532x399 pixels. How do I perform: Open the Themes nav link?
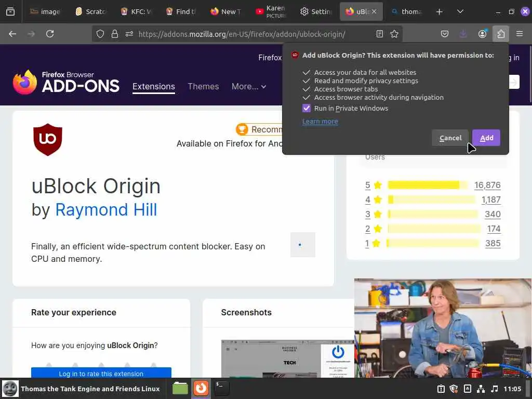point(203,87)
